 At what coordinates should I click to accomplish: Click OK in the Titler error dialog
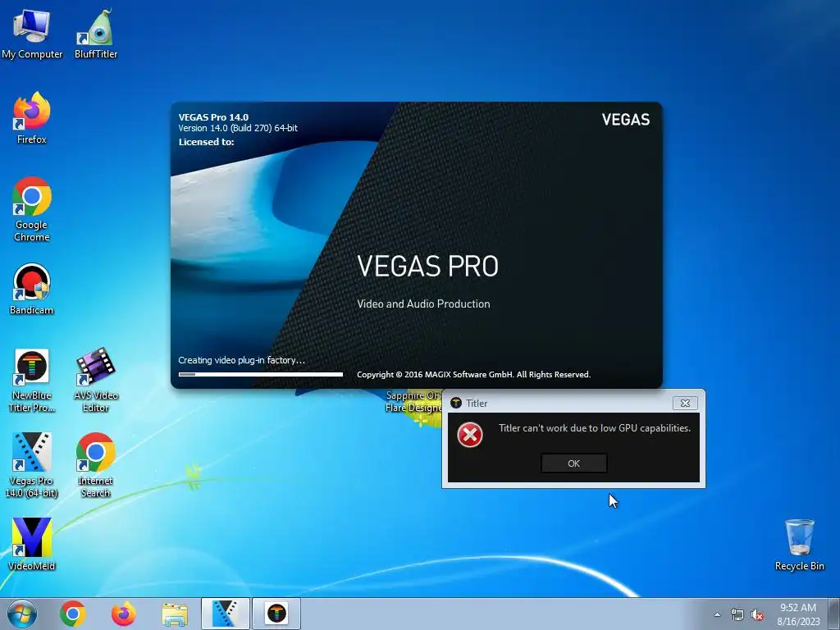pyautogui.click(x=573, y=463)
